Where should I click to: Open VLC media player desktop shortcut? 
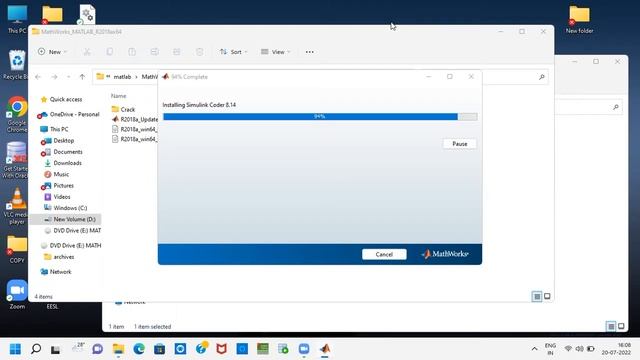click(x=17, y=206)
